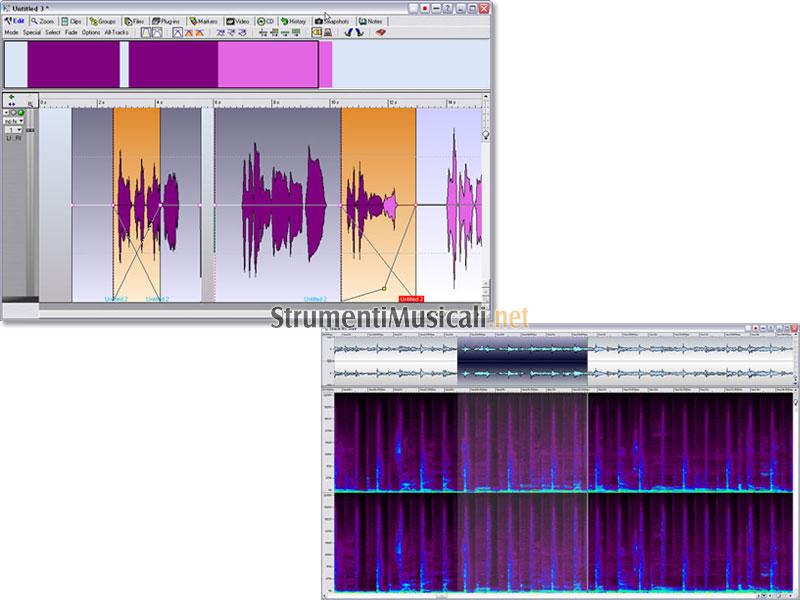Click the History clock icon
The height and width of the screenshot is (600, 800).
[x=283, y=20]
